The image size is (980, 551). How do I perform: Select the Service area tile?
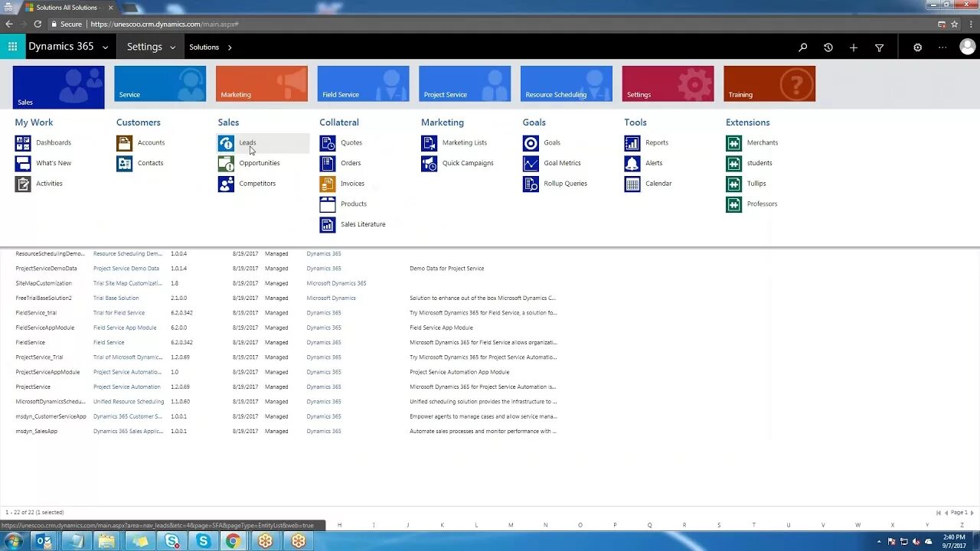point(160,84)
